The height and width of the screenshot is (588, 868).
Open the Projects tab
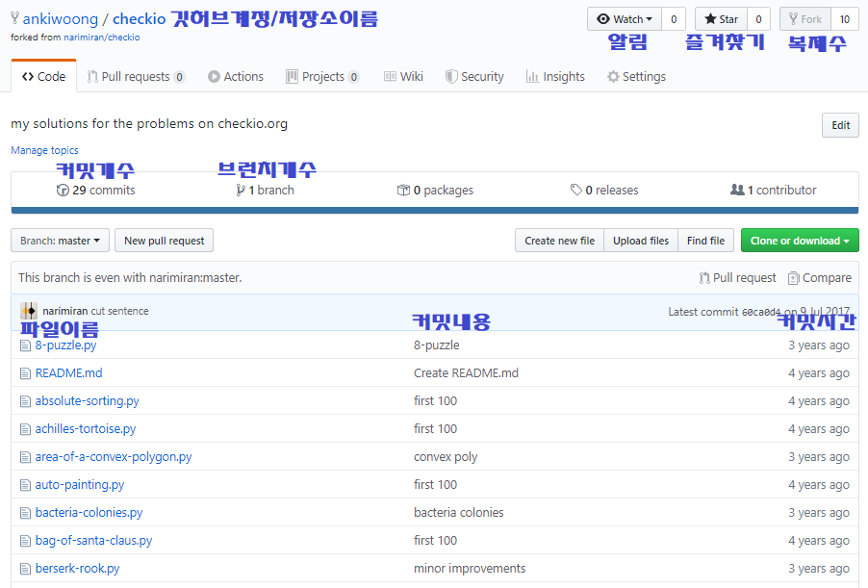322,76
